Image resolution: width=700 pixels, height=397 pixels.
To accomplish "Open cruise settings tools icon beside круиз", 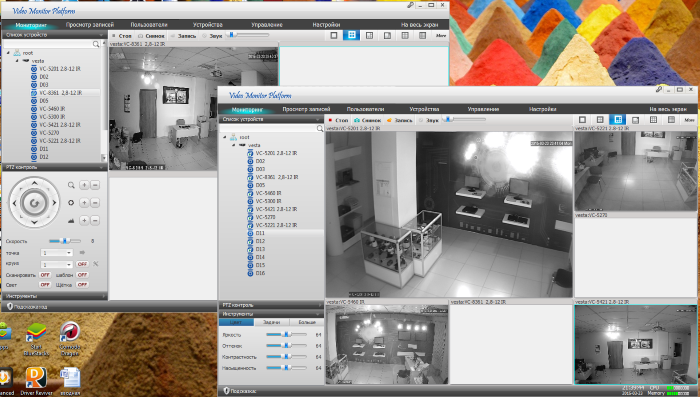I will [96, 264].
